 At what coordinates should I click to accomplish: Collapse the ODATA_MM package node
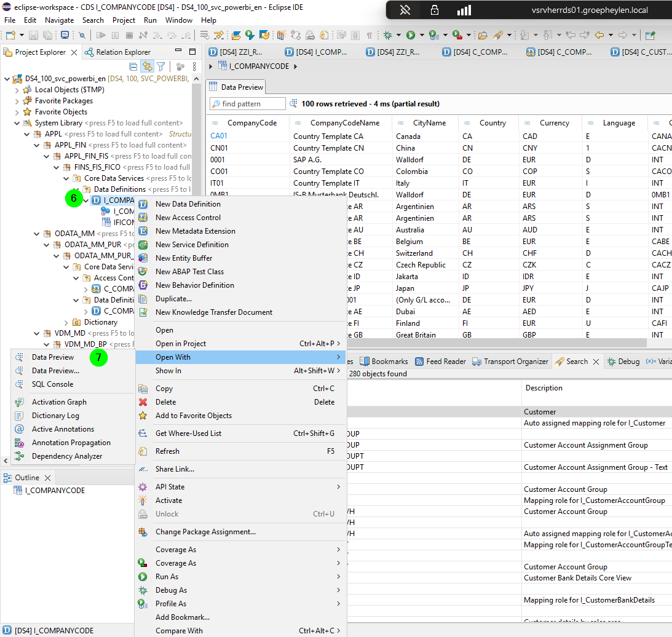36,234
